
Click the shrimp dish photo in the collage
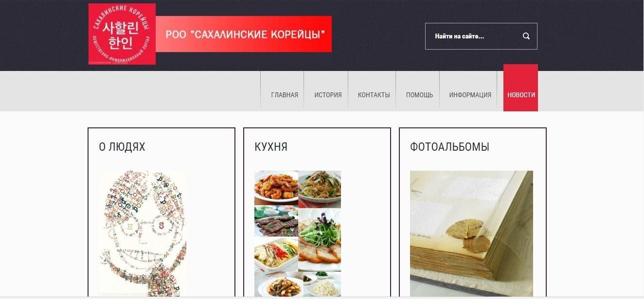[276, 188]
